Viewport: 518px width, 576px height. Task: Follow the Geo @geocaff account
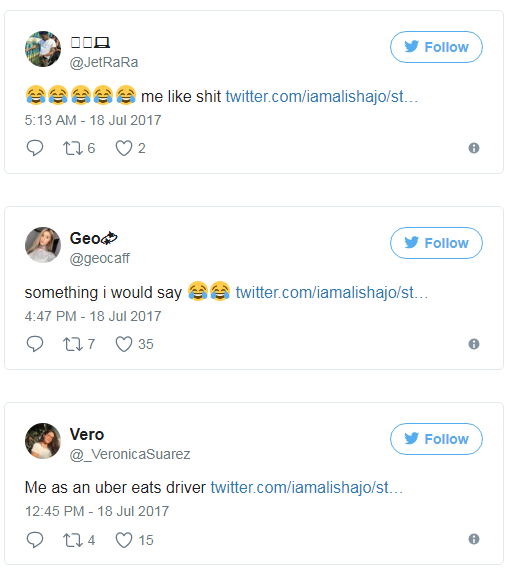point(436,243)
